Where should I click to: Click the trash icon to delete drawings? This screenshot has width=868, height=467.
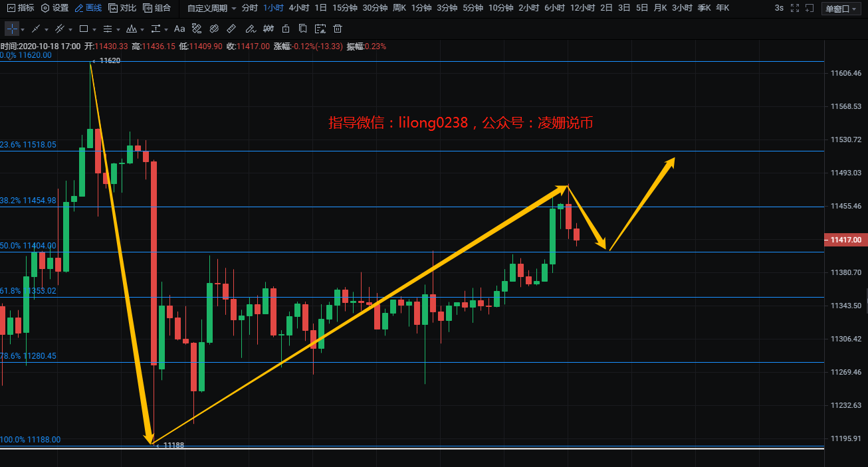pyautogui.click(x=338, y=29)
